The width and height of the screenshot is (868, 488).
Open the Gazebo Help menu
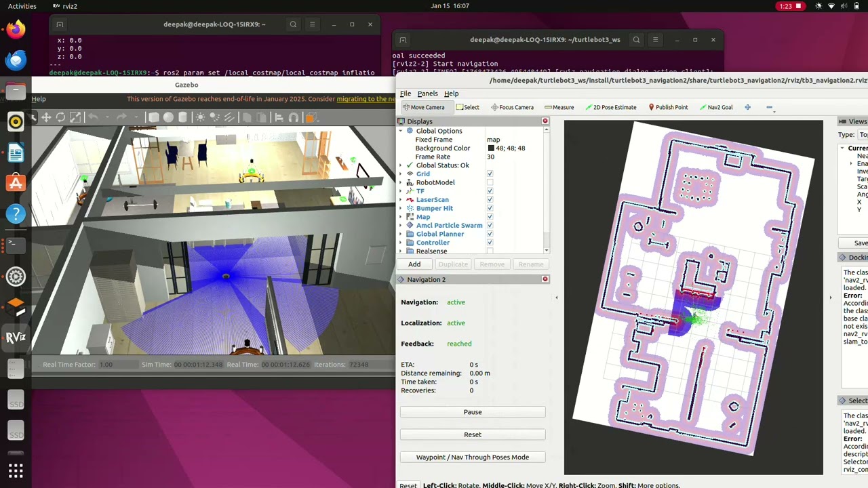coord(39,99)
